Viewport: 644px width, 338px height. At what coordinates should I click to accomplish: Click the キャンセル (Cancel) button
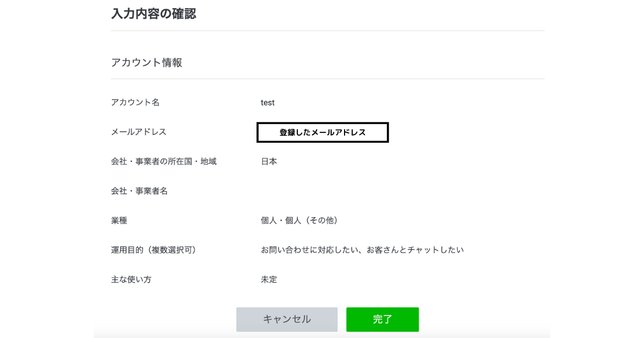(x=287, y=319)
